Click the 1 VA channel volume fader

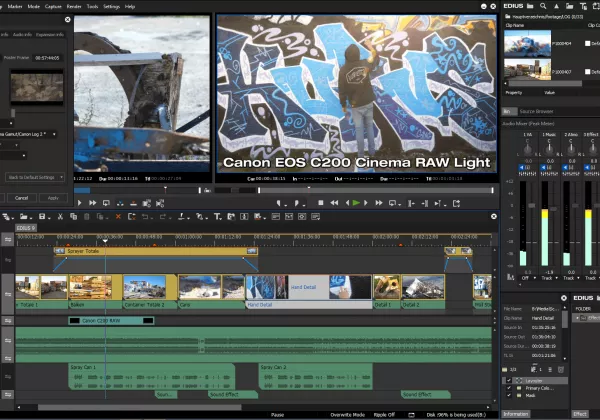(532, 206)
